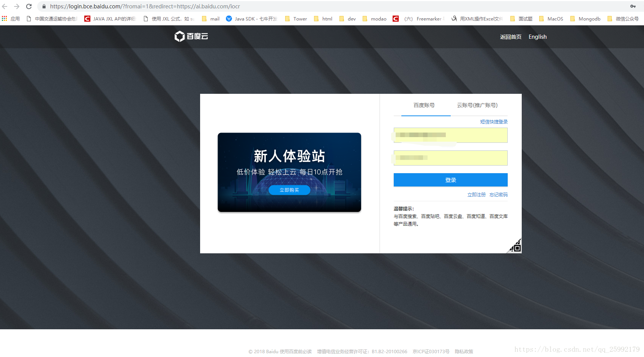Click the 忘记密码 forgot password link
644x357 pixels.
coord(498,194)
